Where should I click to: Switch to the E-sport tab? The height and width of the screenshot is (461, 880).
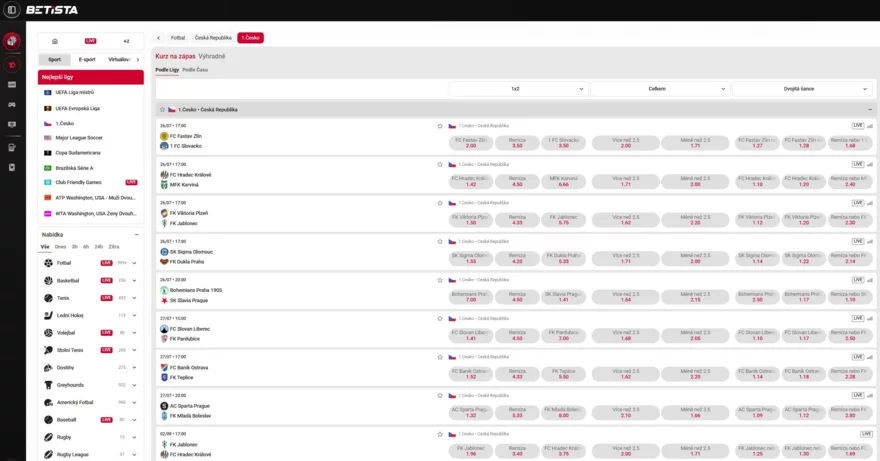pyautogui.click(x=87, y=59)
